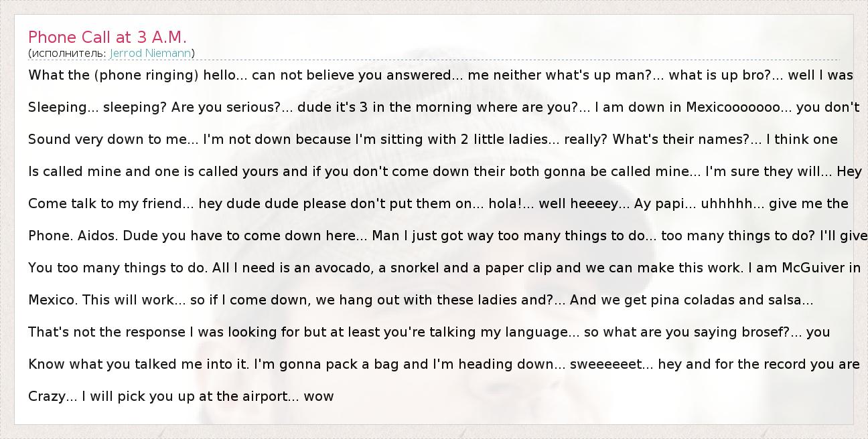The height and width of the screenshot is (439, 868).
Task: Click the last line starting 'Crazy... I will pick'
Action: [x=181, y=396]
